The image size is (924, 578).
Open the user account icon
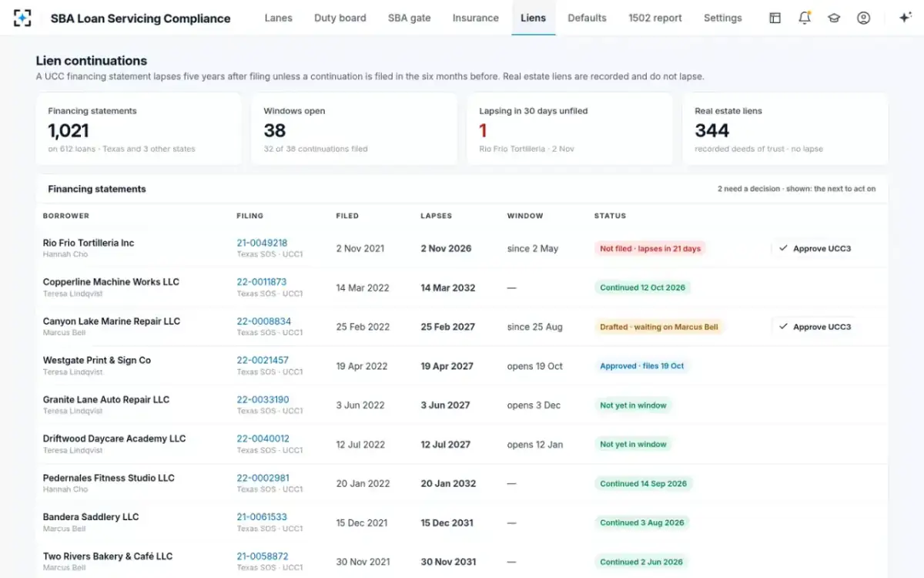click(x=863, y=18)
